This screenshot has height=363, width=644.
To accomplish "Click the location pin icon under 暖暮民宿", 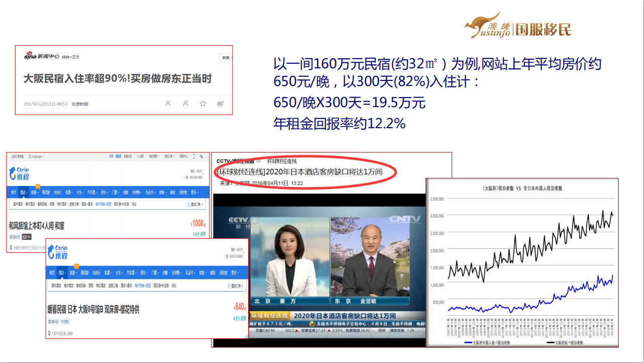I will coord(49,333).
